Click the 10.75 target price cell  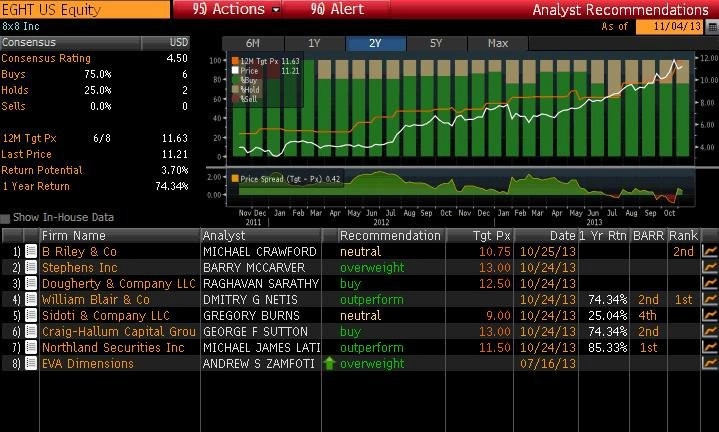495,252
